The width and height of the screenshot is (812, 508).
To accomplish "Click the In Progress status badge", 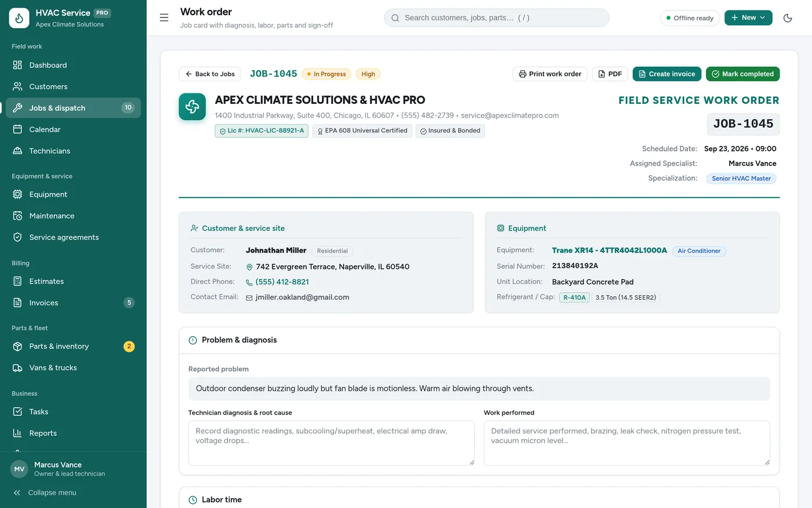I will tap(326, 74).
